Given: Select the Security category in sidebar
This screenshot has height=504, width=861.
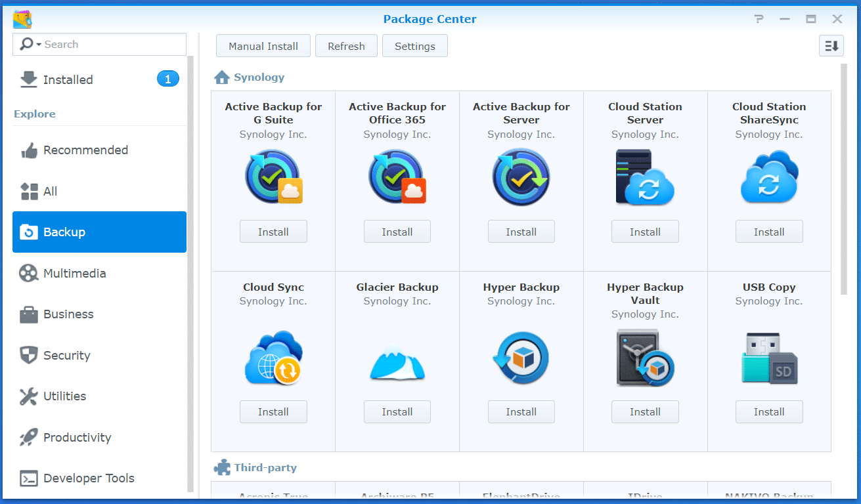Looking at the screenshot, I should 66,356.
